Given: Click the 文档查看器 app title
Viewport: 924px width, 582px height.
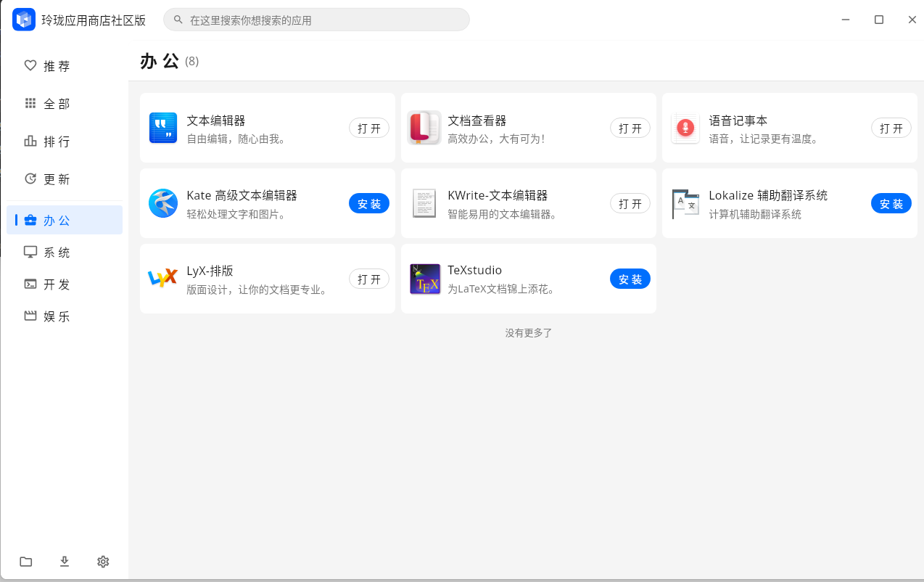Looking at the screenshot, I should [477, 120].
